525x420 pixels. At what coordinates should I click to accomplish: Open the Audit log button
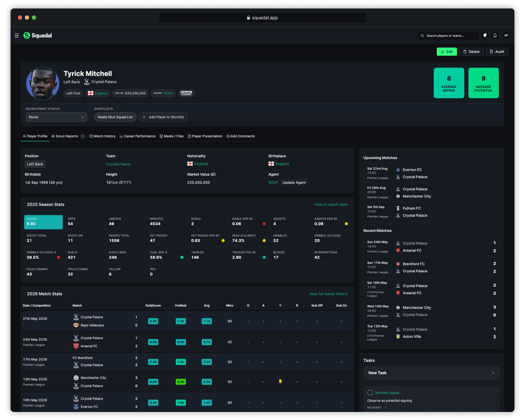pos(497,52)
